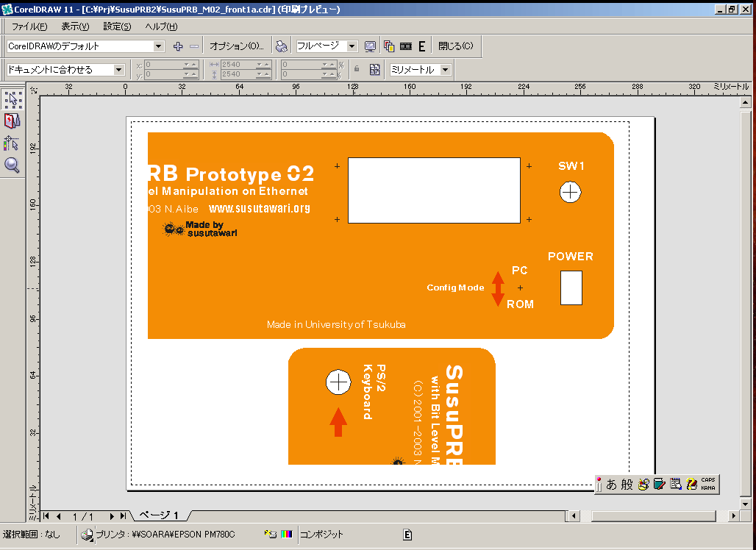Click the プリンタ : \\SOARA\EPSON PM780C text
756x550 pixels.
pos(165,534)
